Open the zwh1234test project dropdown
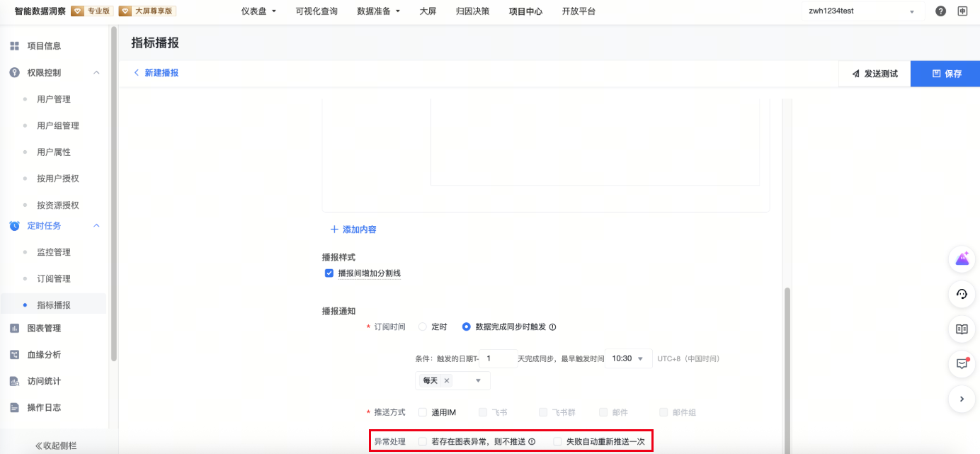Screen dimensions: 980x454 point(862,11)
